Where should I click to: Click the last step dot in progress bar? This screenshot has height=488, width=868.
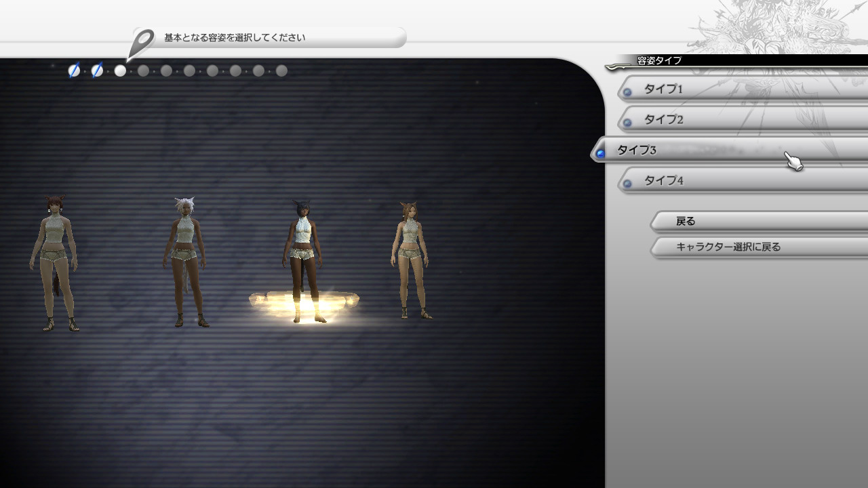coord(281,70)
